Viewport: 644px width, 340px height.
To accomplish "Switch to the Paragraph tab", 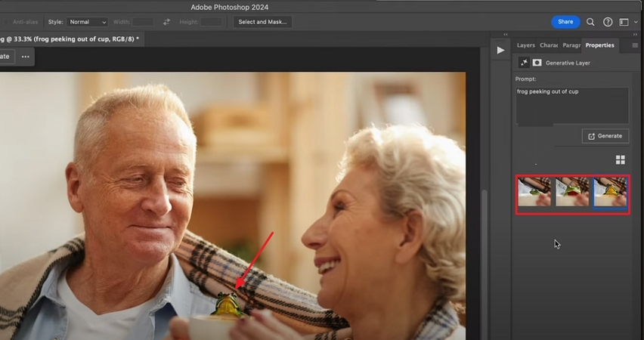I will point(571,45).
